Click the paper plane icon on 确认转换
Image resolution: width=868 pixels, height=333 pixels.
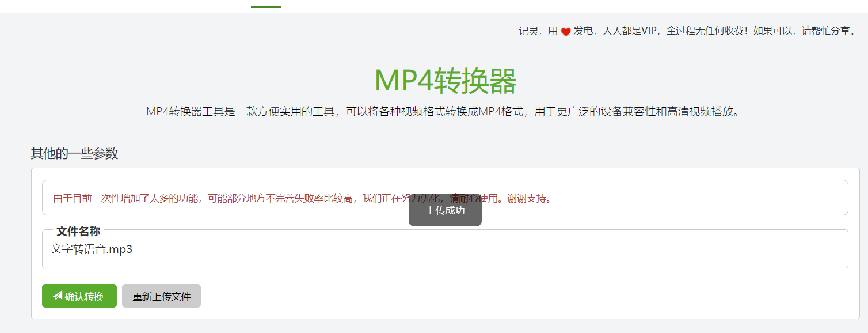(58, 296)
